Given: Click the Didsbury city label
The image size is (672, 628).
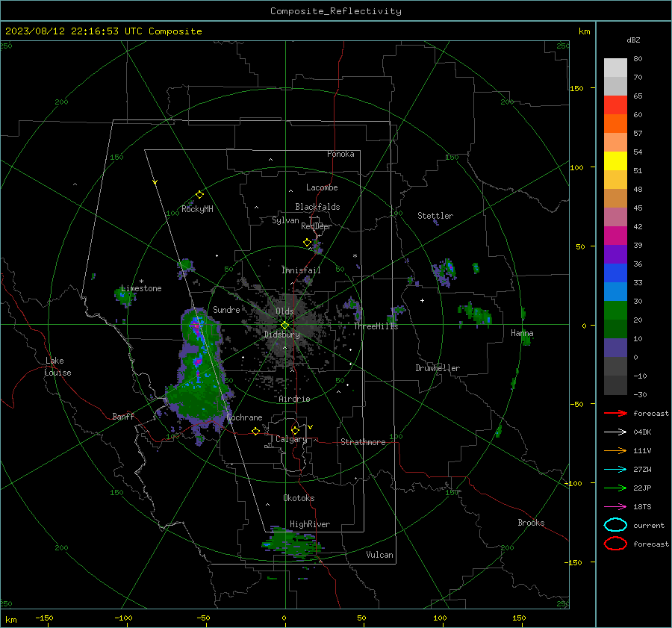Looking at the screenshot, I should [x=282, y=335].
